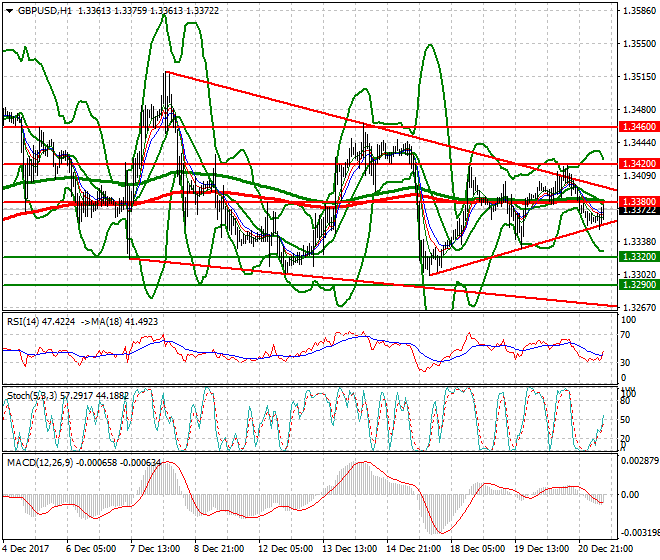Click the RSI(14) indicator label
The width and height of the screenshot is (660, 560).
point(22,322)
